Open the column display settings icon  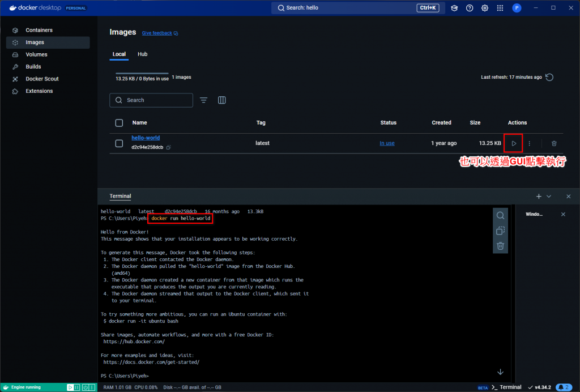tap(221, 100)
